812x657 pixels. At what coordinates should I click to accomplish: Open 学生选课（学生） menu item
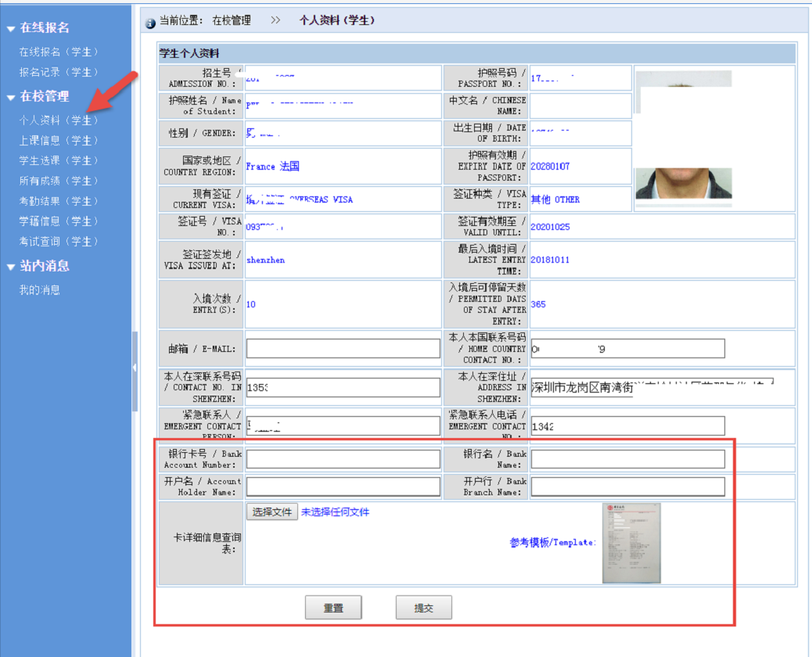59,160
